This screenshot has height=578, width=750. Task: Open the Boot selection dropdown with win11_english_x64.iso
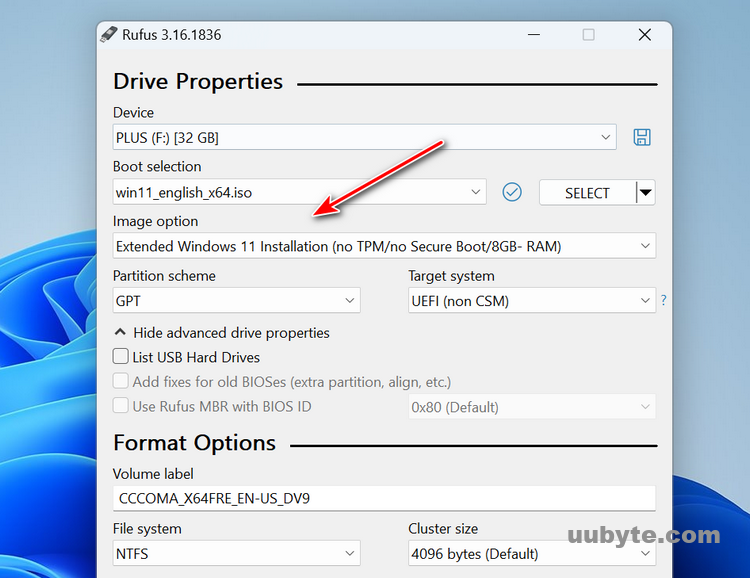[300, 192]
